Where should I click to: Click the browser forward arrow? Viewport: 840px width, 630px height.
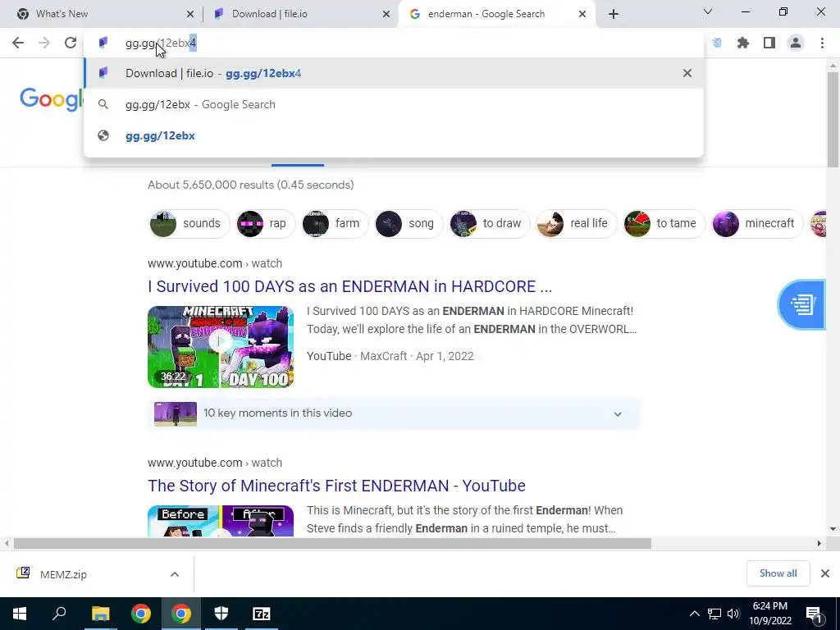pyautogui.click(x=44, y=43)
